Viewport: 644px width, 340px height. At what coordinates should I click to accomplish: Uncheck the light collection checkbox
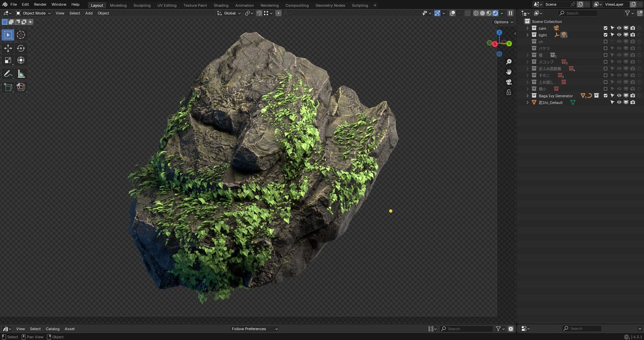pos(605,35)
